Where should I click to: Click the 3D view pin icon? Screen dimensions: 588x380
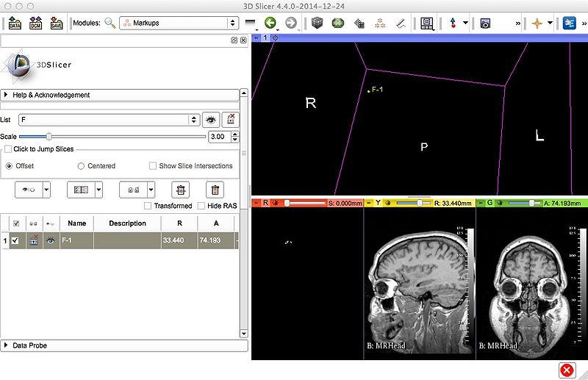(257, 38)
